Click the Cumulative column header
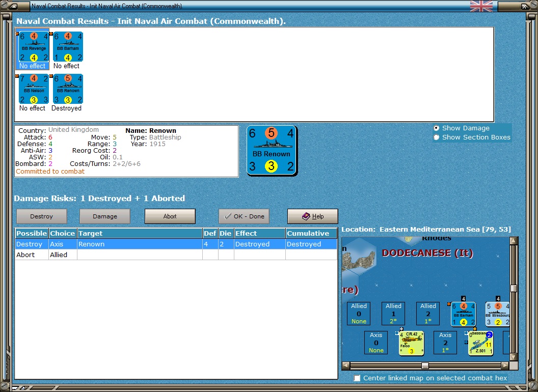 coord(311,233)
